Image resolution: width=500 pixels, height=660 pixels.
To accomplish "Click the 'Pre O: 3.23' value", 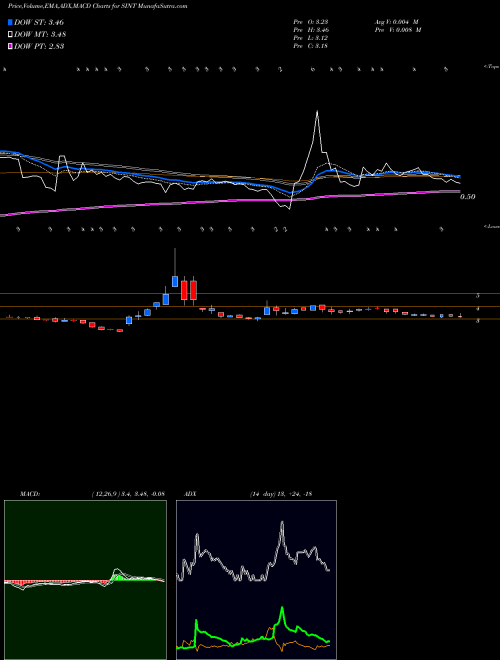I will click(x=311, y=22).
